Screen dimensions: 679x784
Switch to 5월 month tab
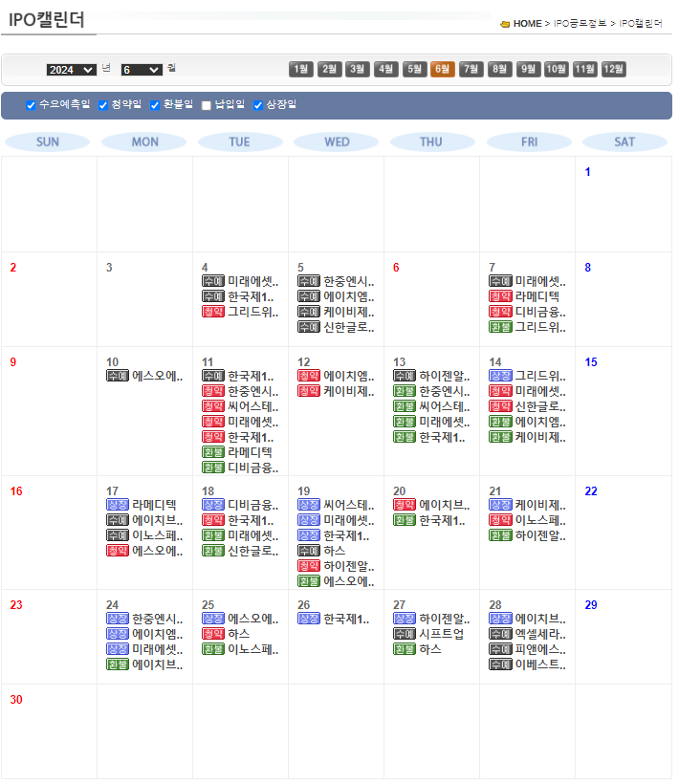(x=414, y=69)
